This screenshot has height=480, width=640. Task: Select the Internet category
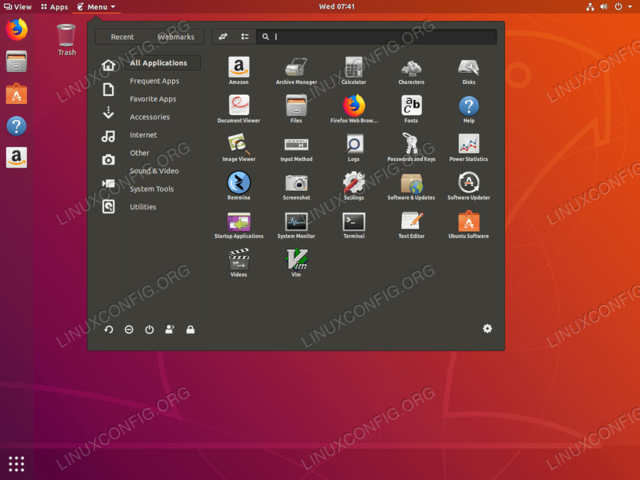(143, 135)
